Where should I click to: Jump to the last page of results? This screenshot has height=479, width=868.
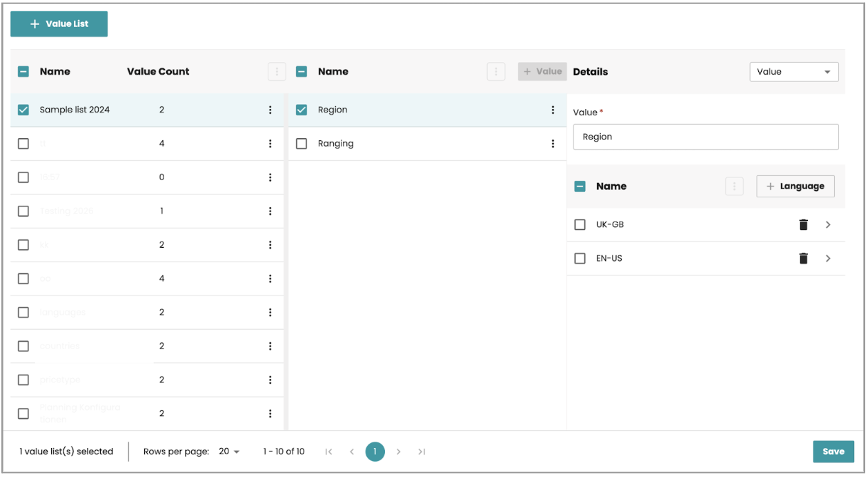(x=422, y=452)
